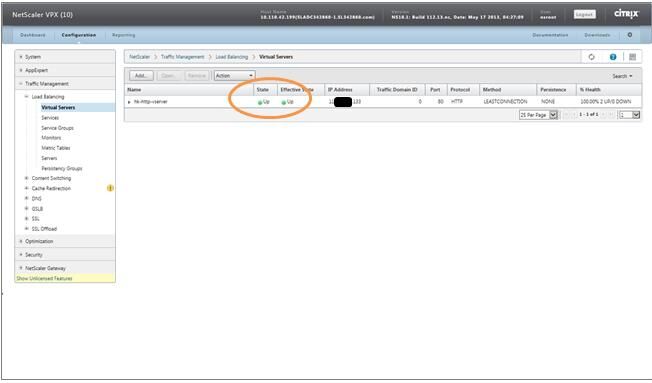Image resolution: width=652 pixels, height=383 pixels.
Task: Expand the Content Switching node
Action: tap(27, 178)
